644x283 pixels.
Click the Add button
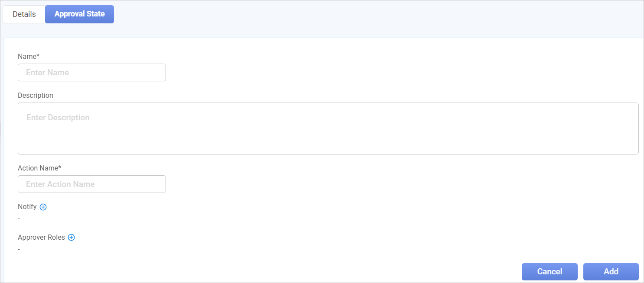[x=611, y=272]
